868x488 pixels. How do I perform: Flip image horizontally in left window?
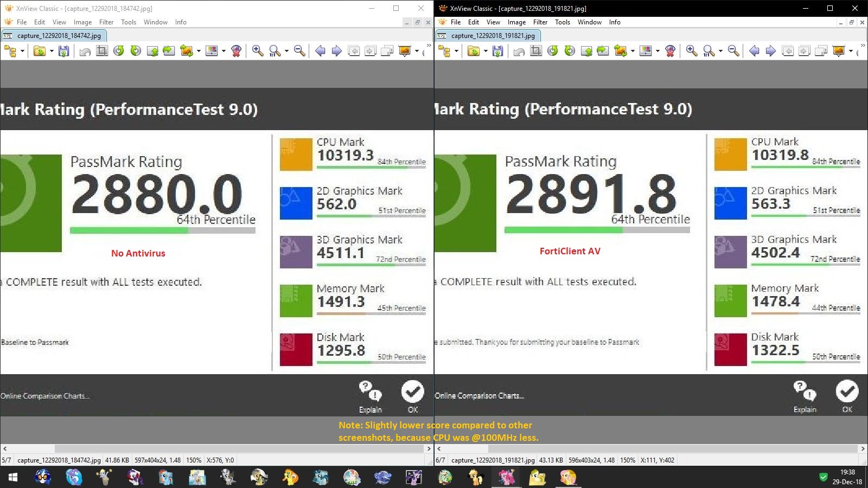(169, 51)
